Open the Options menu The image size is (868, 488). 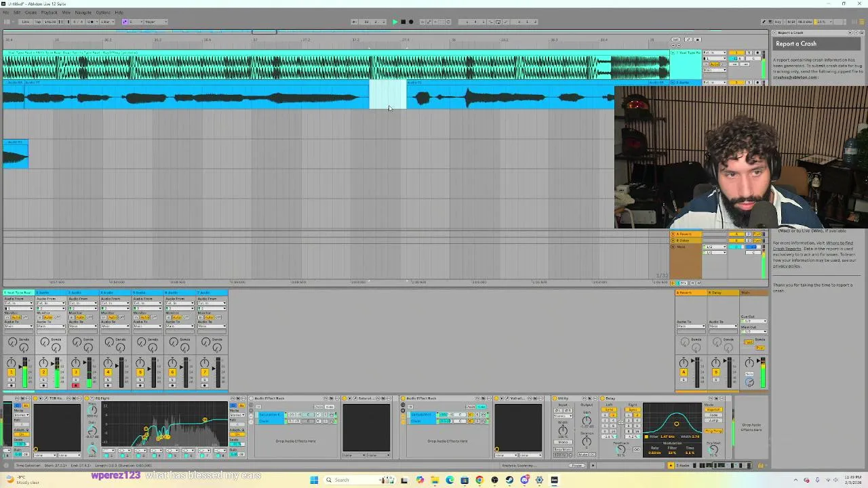[103, 12]
